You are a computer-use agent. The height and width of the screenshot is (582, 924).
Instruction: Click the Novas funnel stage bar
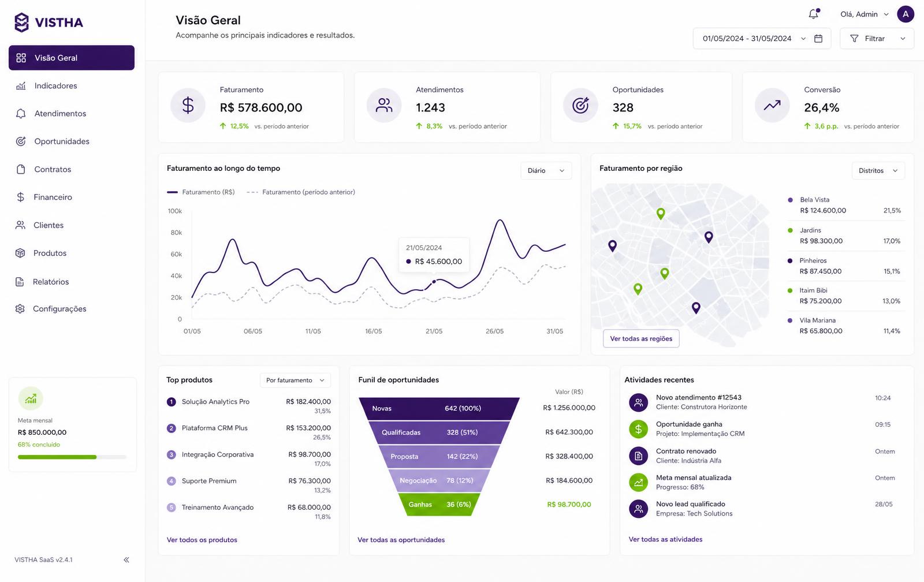[x=439, y=409]
